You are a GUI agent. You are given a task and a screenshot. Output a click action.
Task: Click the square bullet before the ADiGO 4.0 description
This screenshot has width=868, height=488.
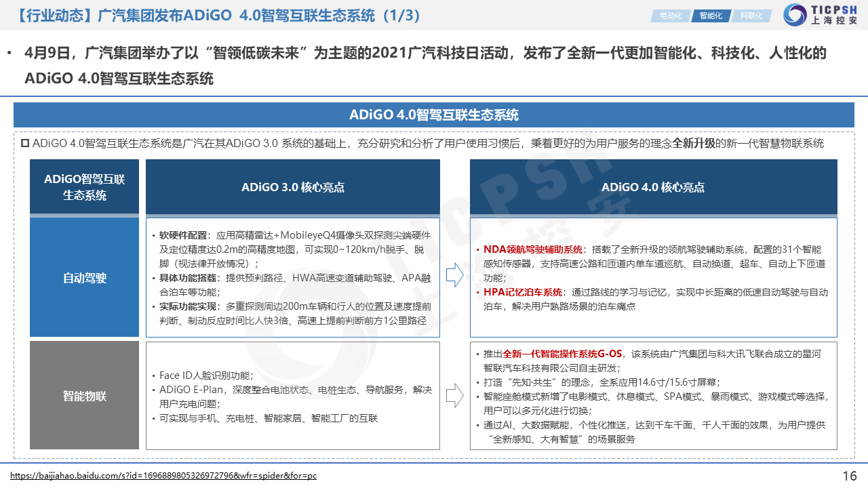[25, 143]
